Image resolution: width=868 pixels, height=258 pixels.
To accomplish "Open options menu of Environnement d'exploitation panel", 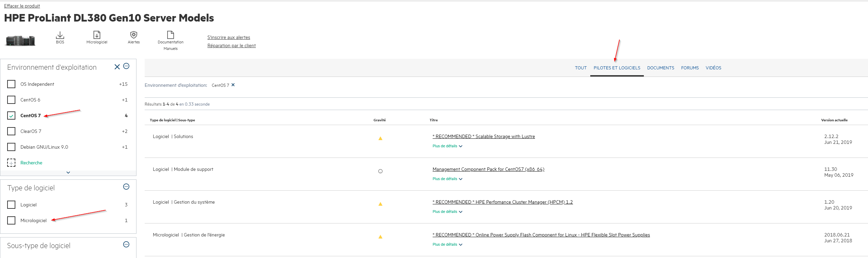I will point(126,66).
